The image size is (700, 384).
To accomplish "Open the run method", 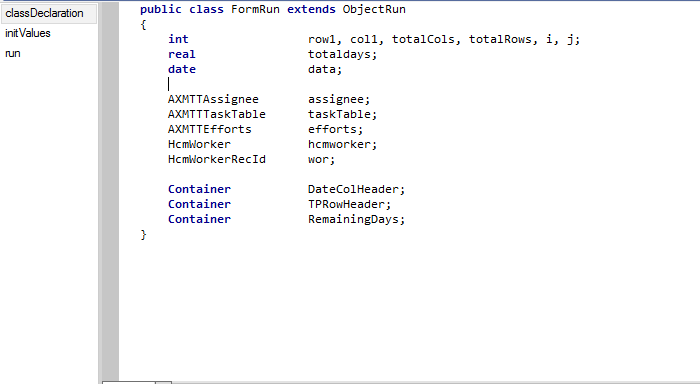I will 12,53.
